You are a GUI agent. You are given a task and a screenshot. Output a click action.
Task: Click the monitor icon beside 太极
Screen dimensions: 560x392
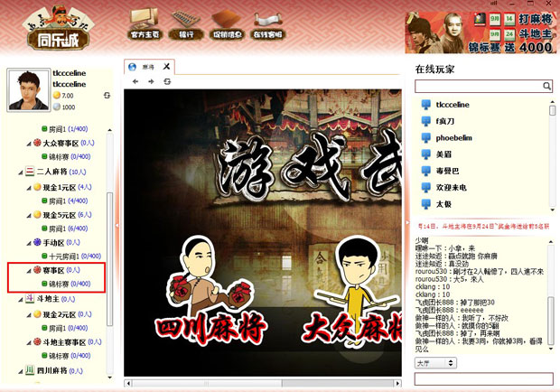click(425, 204)
